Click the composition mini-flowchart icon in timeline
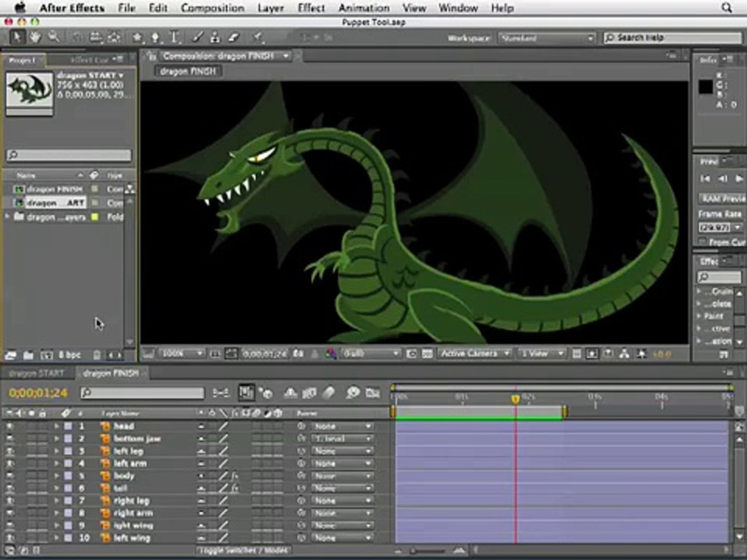Image resolution: width=747 pixels, height=560 pixels. (220, 393)
